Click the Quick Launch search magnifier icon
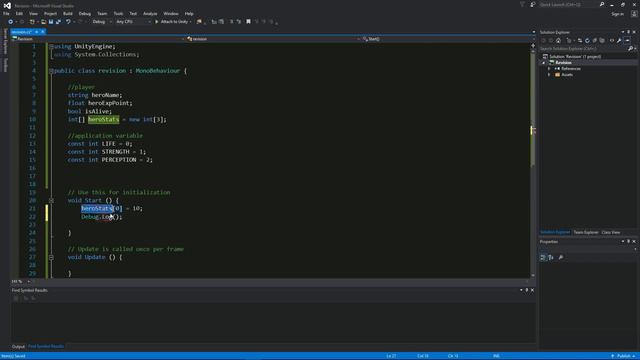This screenshot has height=360, width=640. tap(602, 4)
